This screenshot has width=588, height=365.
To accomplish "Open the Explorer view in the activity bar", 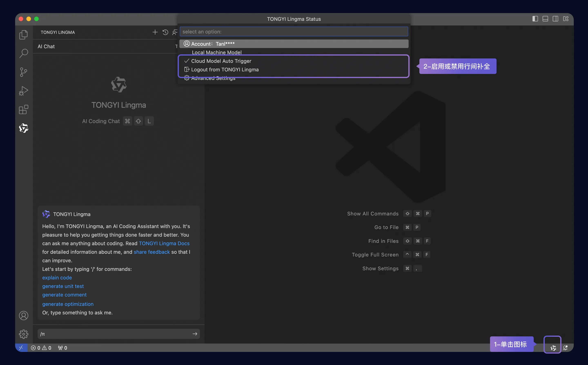I will coord(23,35).
